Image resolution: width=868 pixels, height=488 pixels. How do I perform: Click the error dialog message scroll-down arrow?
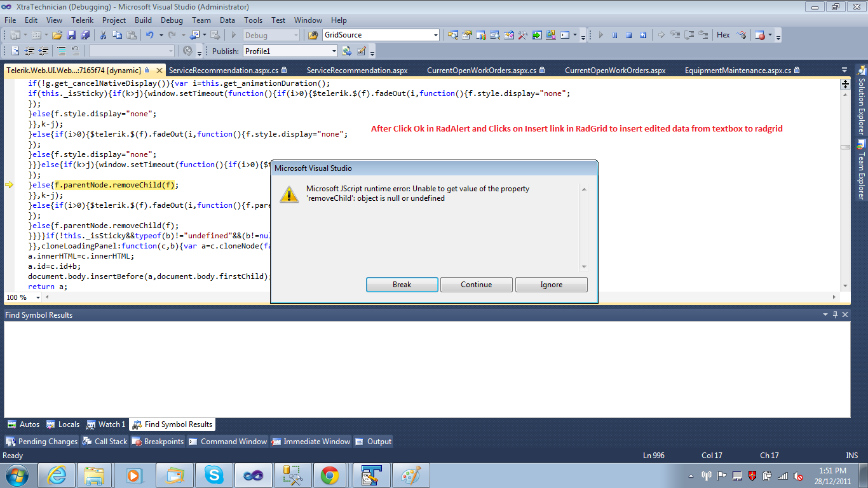[584, 267]
